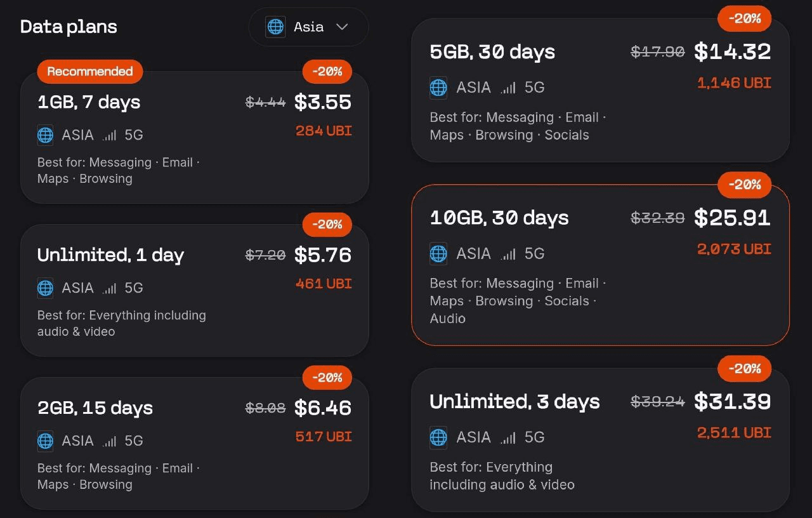Click the globe icon in the Asia region selector
The width and height of the screenshot is (812, 518).
pos(275,27)
